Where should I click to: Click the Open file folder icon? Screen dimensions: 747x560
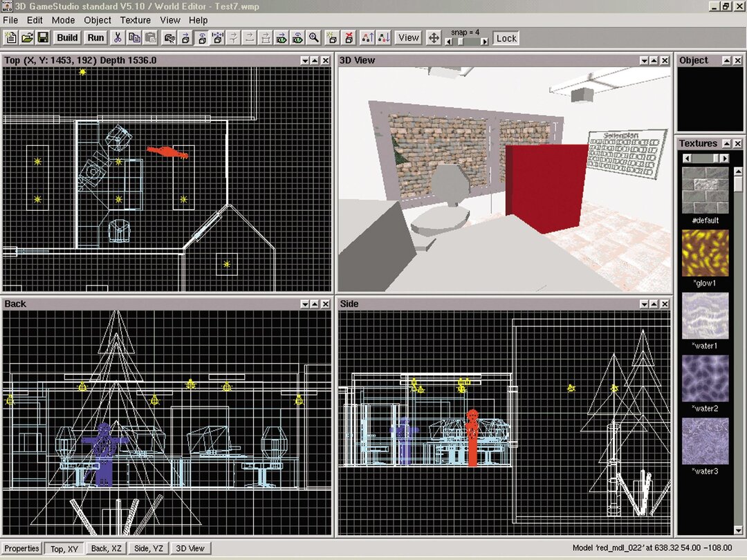click(27, 38)
